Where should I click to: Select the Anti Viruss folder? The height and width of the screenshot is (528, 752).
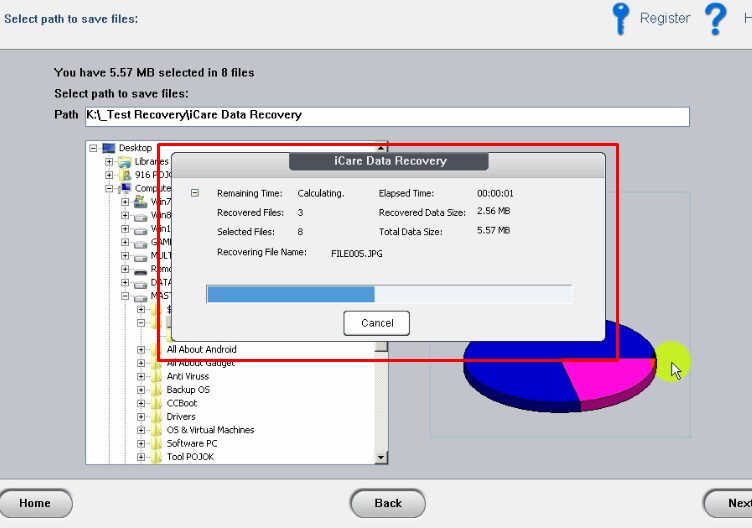pos(188,376)
